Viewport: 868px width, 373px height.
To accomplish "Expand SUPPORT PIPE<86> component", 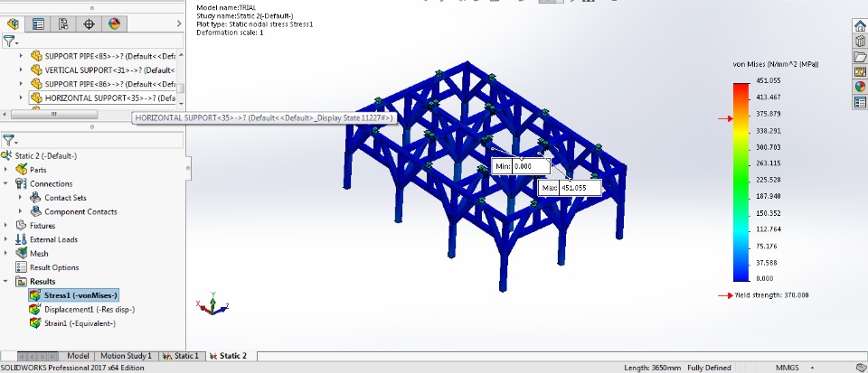I will (x=21, y=84).
